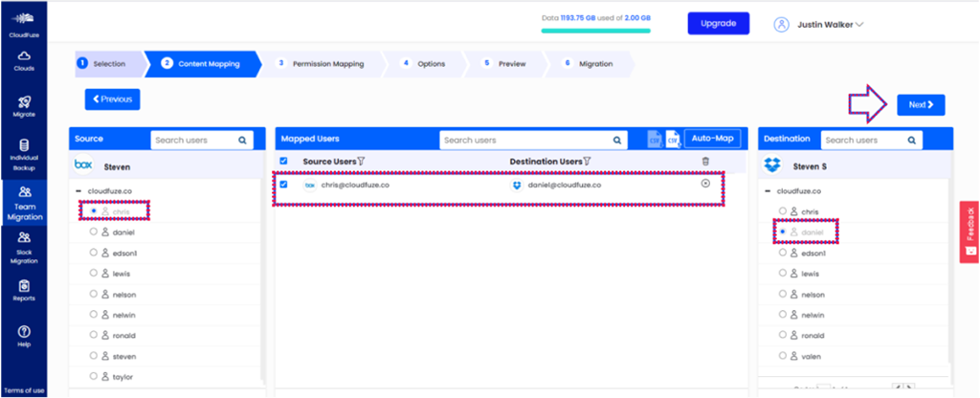
Task: Open the Migrate rocket icon
Action: (24, 104)
